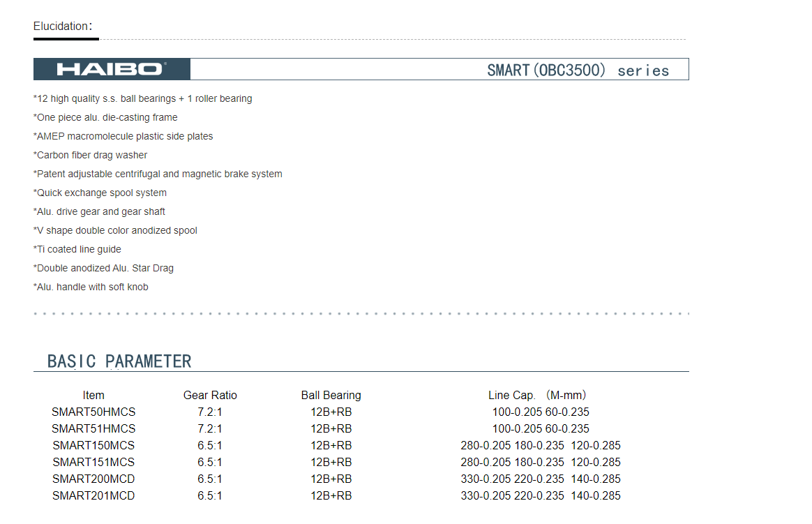This screenshot has height=524, width=812.
Task: Select the Ti coated line guide line
Action: click(77, 249)
